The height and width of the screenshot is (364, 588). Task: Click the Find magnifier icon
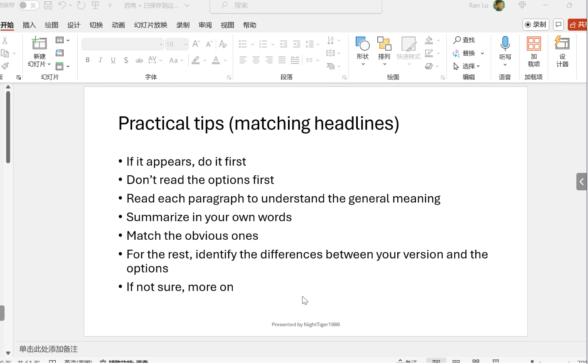[457, 40]
